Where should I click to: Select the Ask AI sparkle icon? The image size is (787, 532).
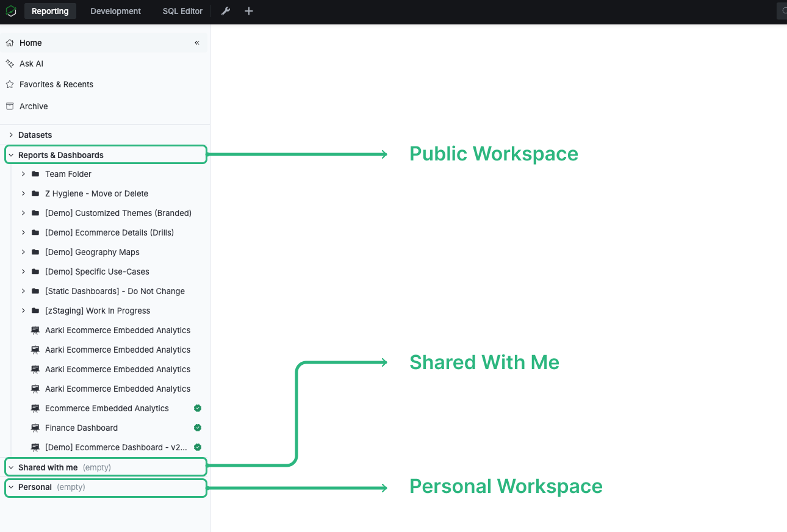[9, 63]
